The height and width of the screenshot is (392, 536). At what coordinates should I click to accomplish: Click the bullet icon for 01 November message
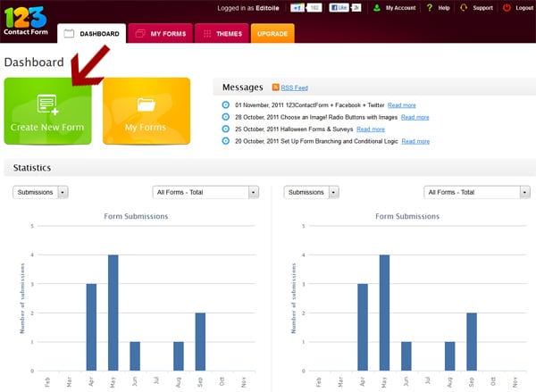(226, 104)
